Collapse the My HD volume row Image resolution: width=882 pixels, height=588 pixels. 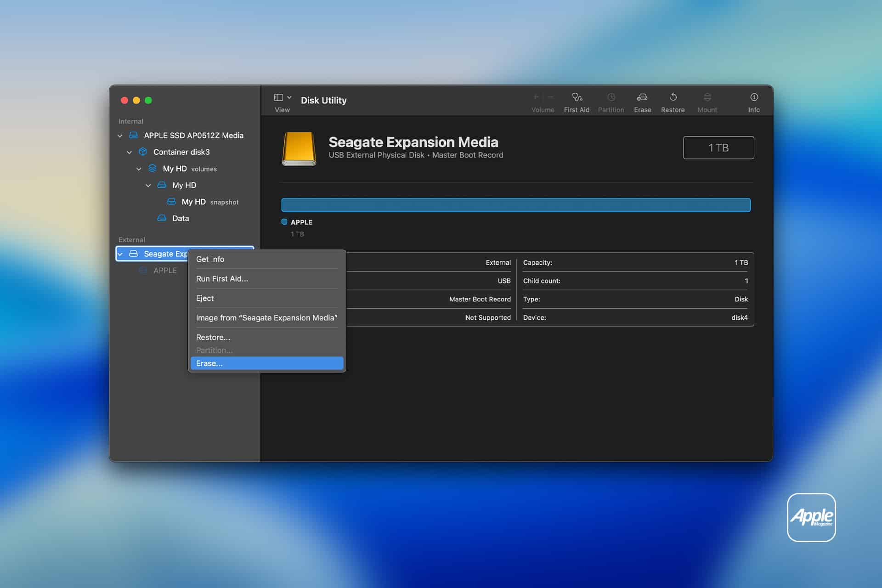148,185
